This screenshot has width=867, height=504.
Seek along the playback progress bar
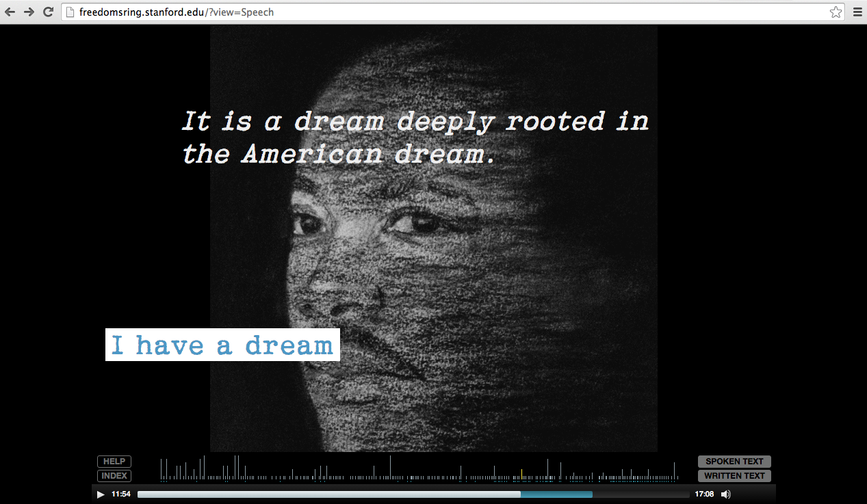[x=413, y=494]
